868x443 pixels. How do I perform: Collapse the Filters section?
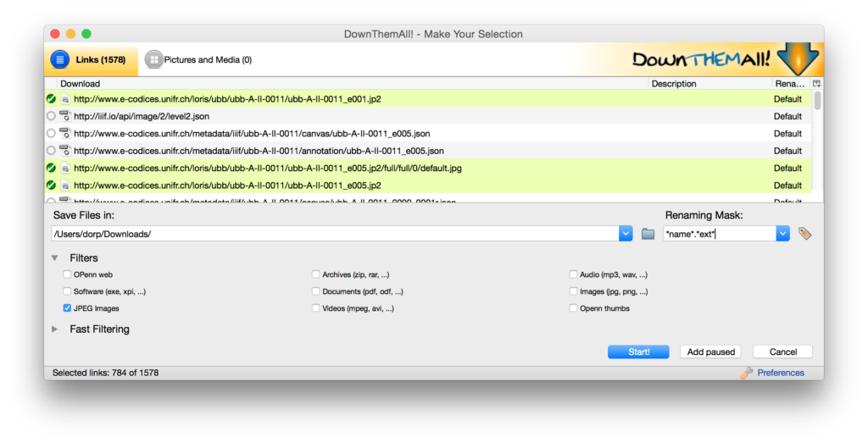coord(55,257)
